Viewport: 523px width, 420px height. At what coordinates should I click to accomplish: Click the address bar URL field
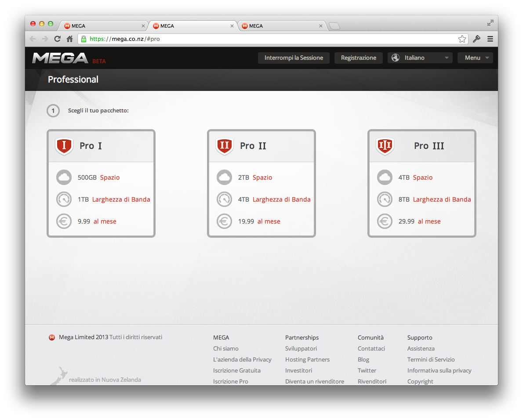(x=264, y=39)
